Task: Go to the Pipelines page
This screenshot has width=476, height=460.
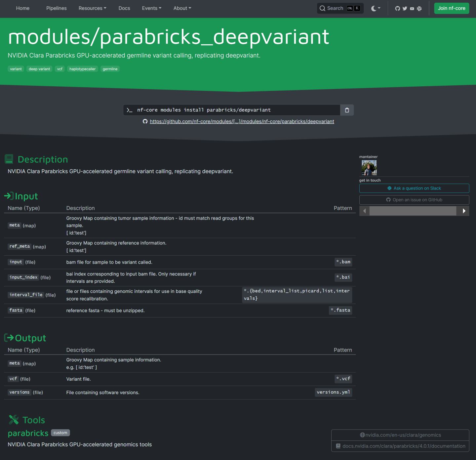Action: (56, 8)
